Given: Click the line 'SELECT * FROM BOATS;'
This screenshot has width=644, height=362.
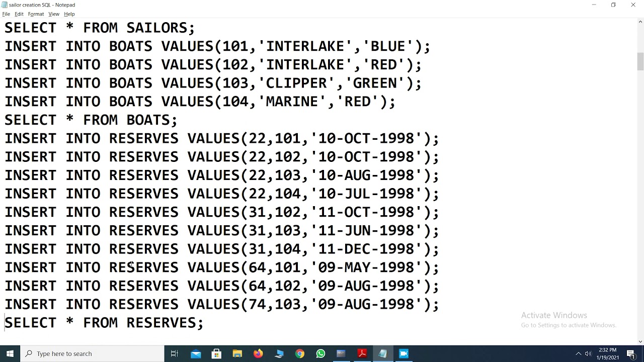Looking at the screenshot, I should point(91,120).
